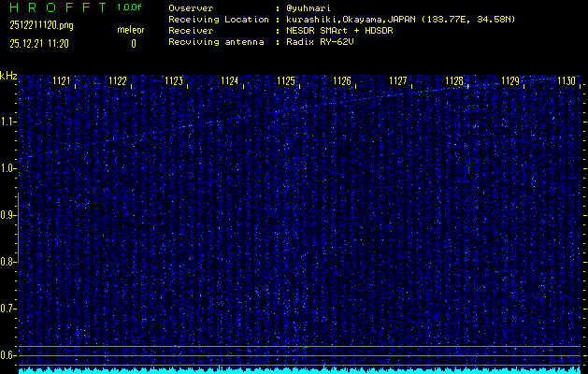Select the 1123 time marker
The image size is (588, 374).
tap(174, 81)
